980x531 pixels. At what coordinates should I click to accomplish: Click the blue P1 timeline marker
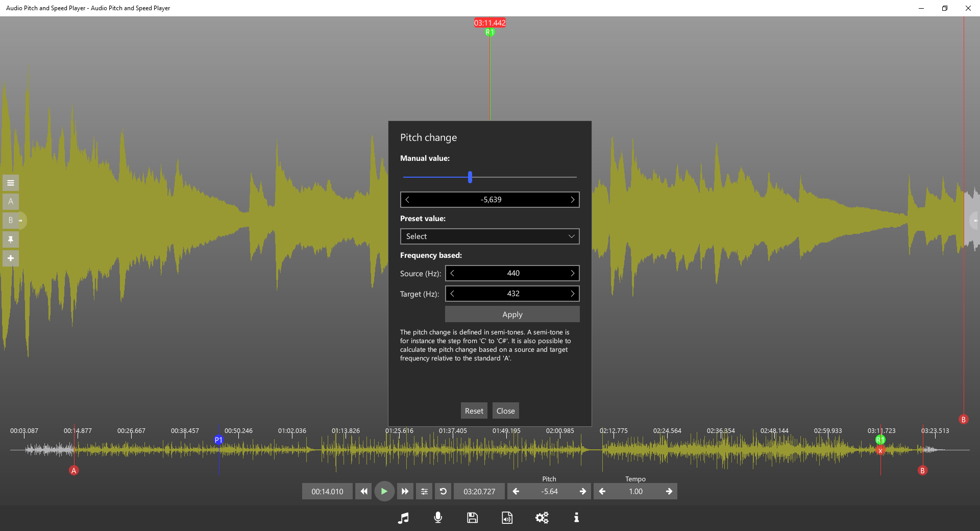(x=218, y=440)
